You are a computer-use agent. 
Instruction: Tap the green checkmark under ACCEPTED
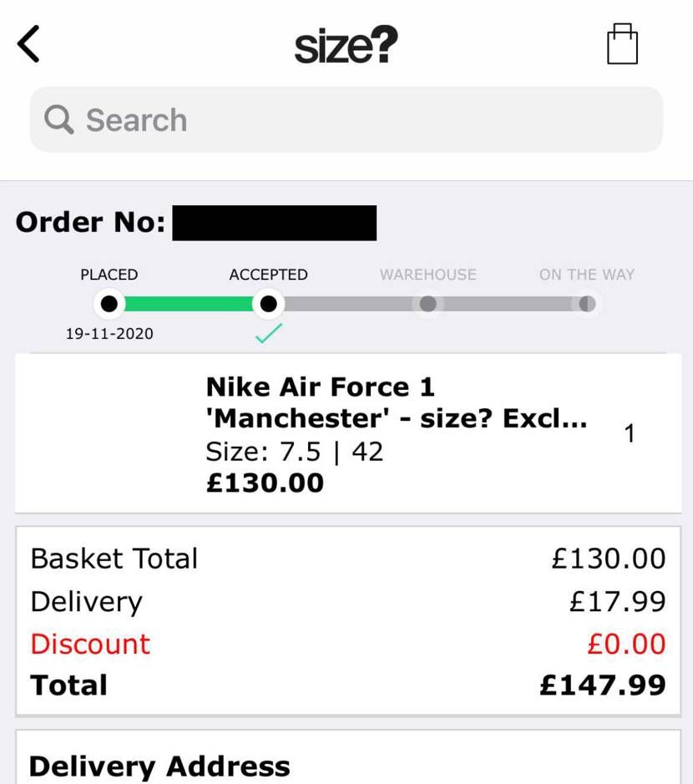[x=269, y=333]
